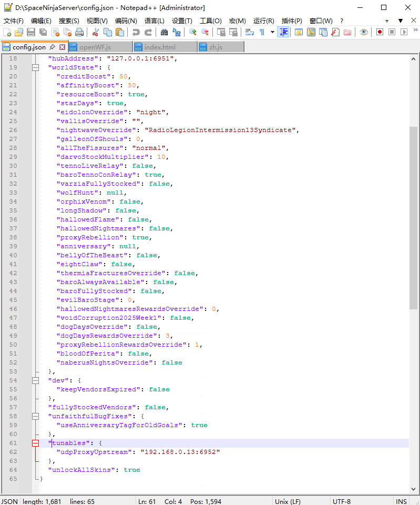Start macro recording with the red dot icon

click(x=380, y=32)
